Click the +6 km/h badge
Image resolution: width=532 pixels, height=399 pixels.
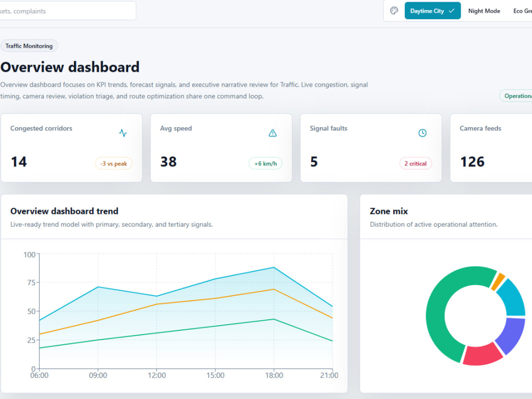coord(265,163)
